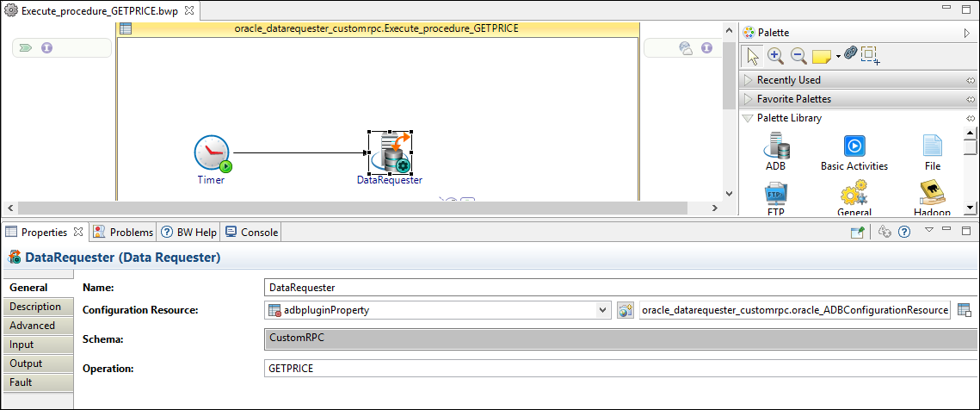The height and width of the screenshot is (410, 980).
Task: Toggle pin on Recently Used drawer
Action: (x=970, y=80)
